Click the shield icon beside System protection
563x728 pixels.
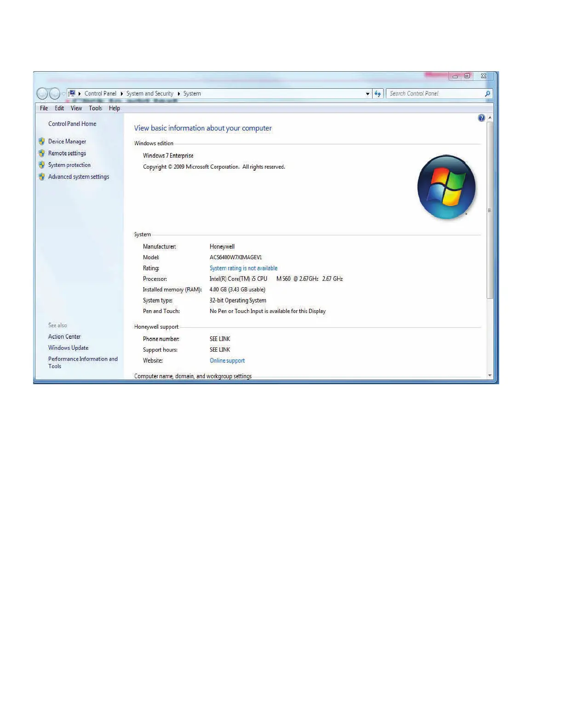(x=42, y=165)
